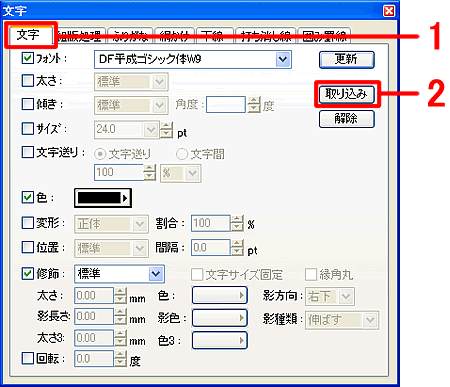Open the % unit dropdown for 文字送り
Viewport: 450px width, 387px height.
pyautogui.click(x=181, y=173)
